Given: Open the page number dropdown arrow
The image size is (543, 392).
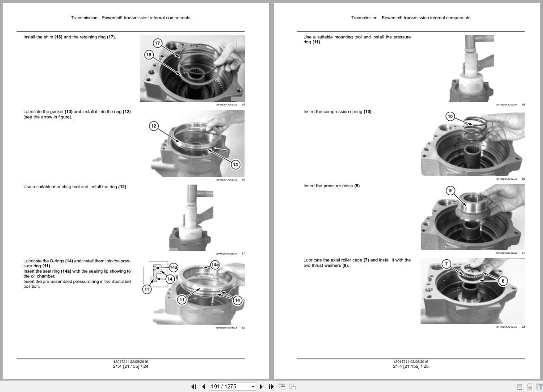Looking at the screenshot, I should (253, 387).
